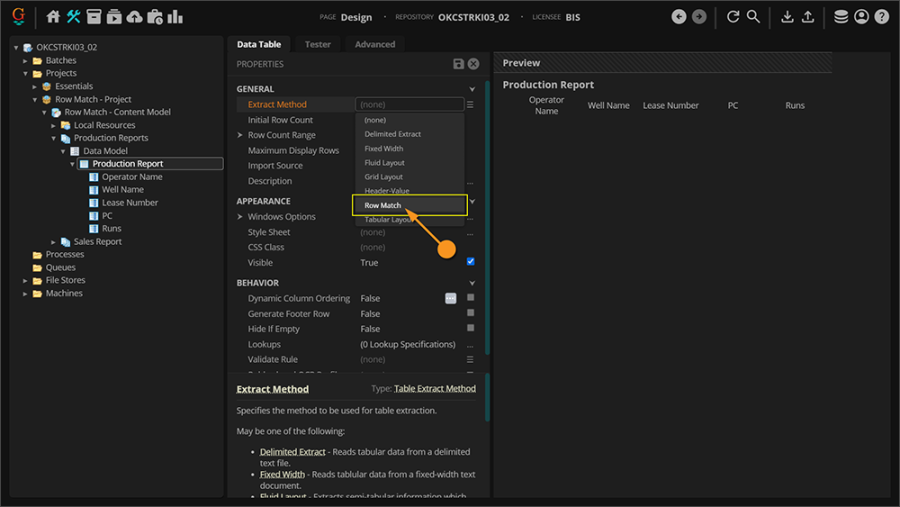Switch to the Tester tab
This screenshot has width=900, height=507.
point(318,44)
